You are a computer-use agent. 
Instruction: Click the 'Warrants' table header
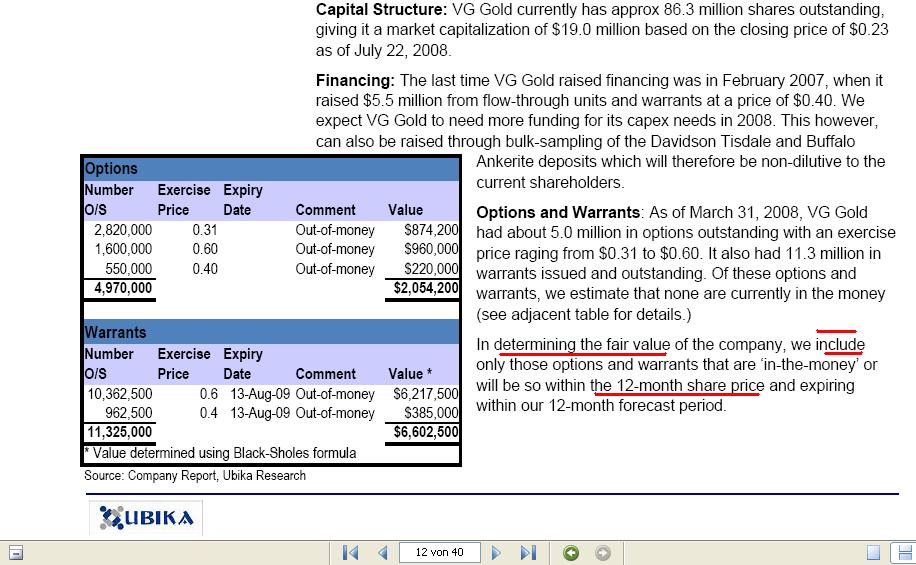115,332
